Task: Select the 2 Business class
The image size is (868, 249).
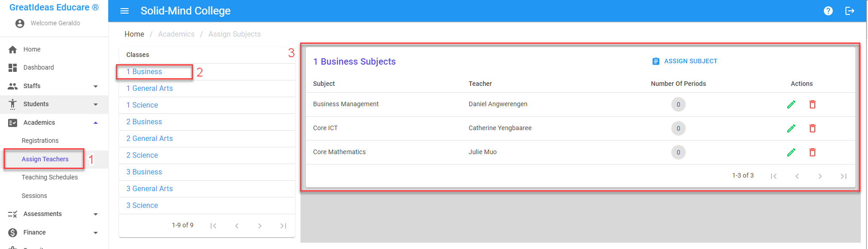Action: tap(144, 122)
